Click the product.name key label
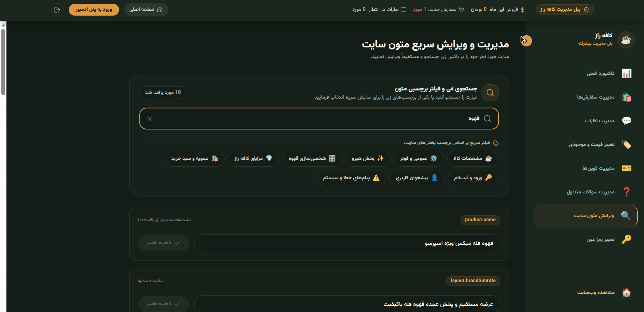 (480, 220)
